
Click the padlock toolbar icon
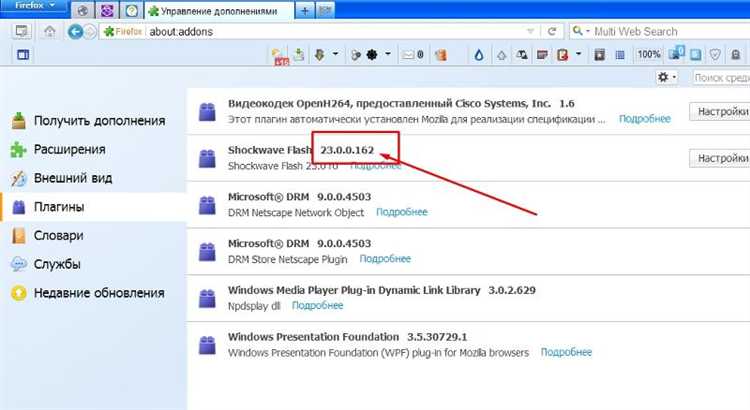736,55
